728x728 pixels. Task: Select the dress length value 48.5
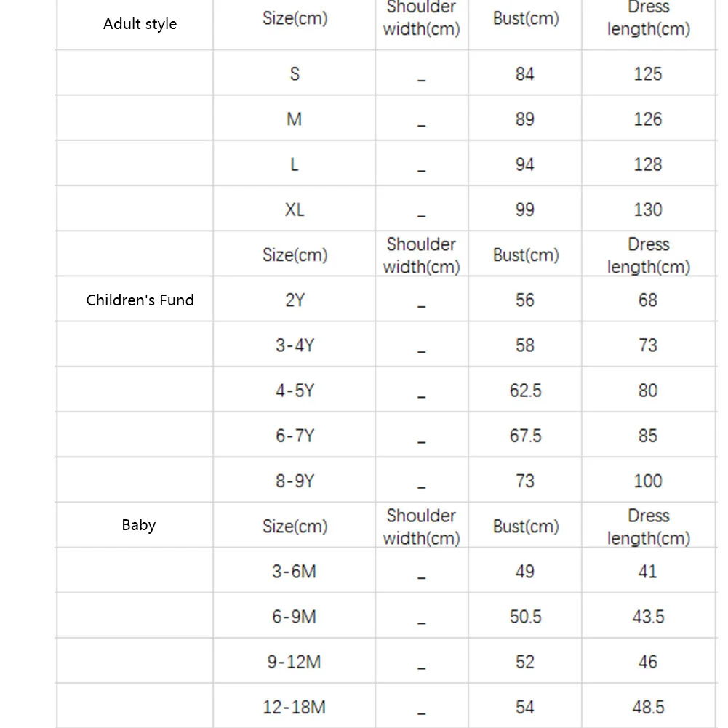pyautogui.click(x=647, y=707)
